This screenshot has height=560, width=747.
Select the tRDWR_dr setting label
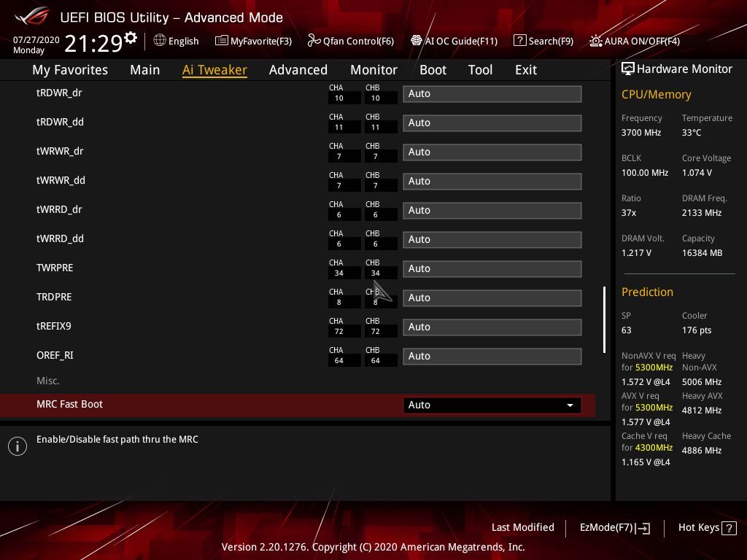(x=59, y=93)
